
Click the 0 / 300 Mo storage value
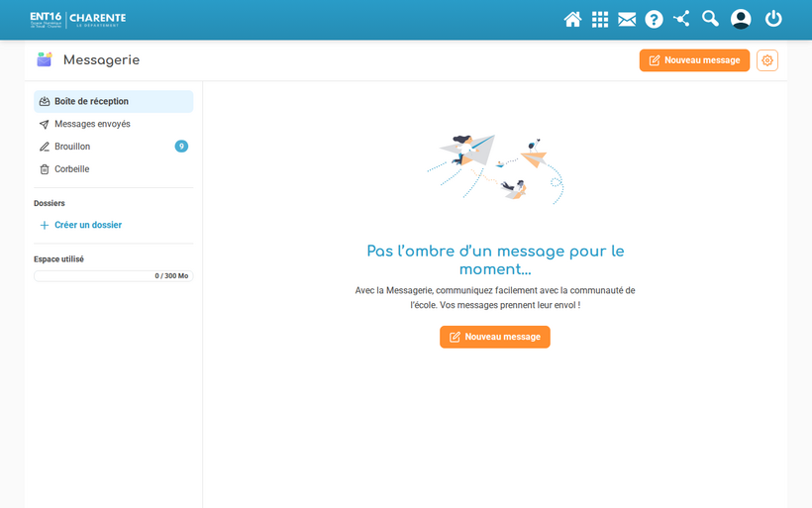(x=171, y=276)
